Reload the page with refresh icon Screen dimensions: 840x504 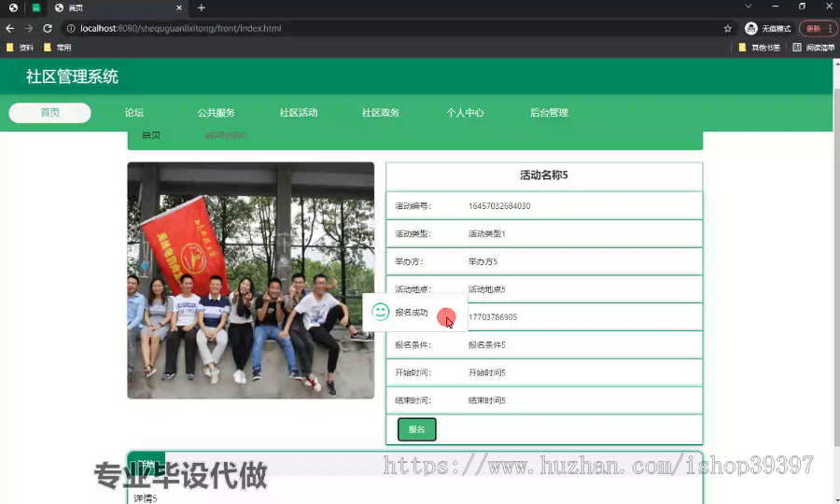click(48, 28)
